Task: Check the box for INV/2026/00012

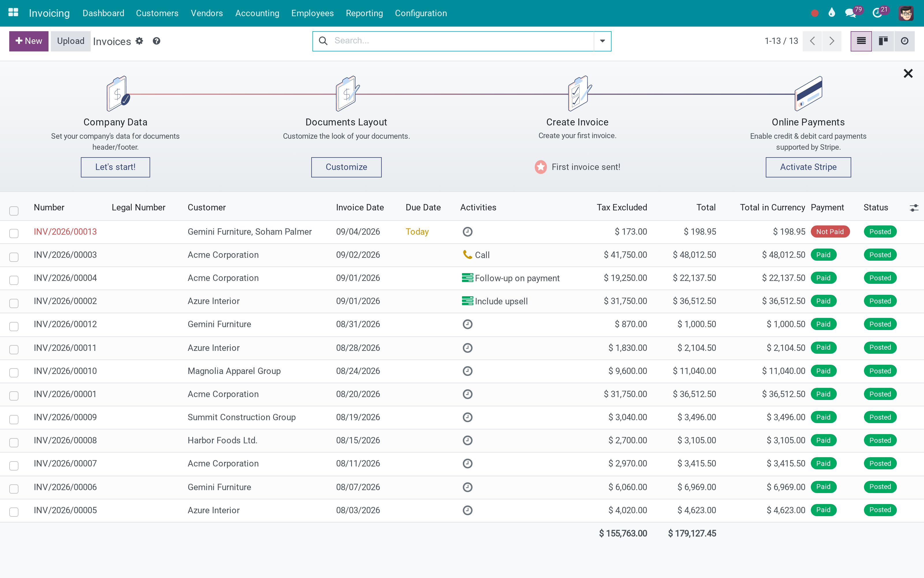Action: 14,327
